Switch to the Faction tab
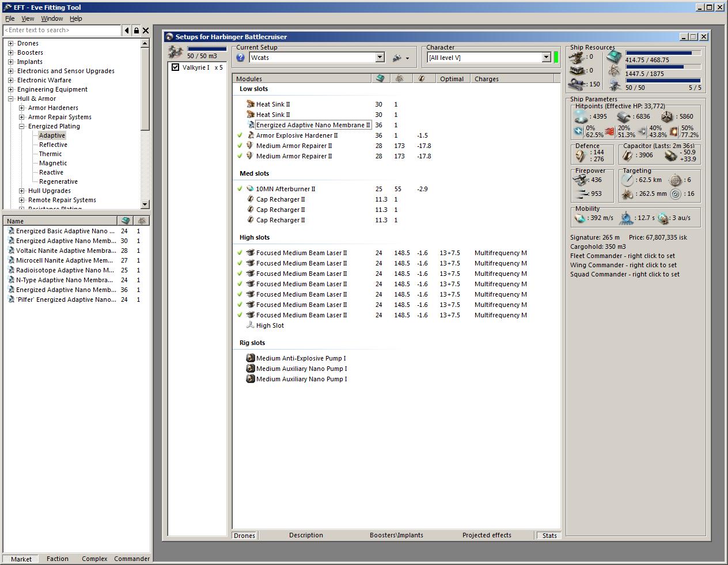This screenshot has width=728, height=565. 58,559
